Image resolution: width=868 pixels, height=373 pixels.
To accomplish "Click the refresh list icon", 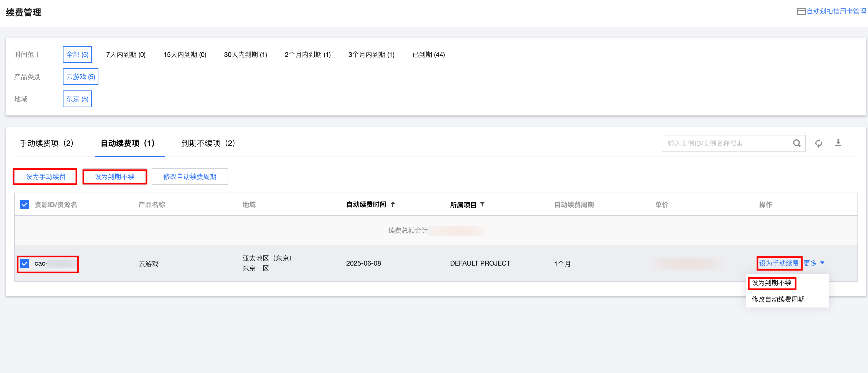I will pyautogui.click(x=818, y=143).
